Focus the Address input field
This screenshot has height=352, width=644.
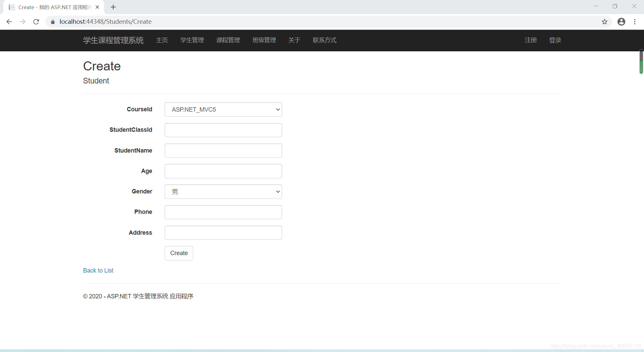[223, 233]
